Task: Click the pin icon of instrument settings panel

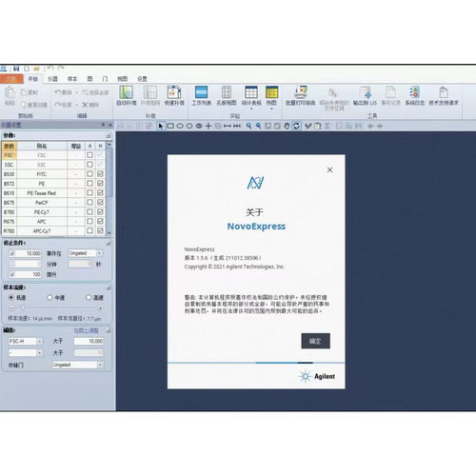Action: pos(103,125)
